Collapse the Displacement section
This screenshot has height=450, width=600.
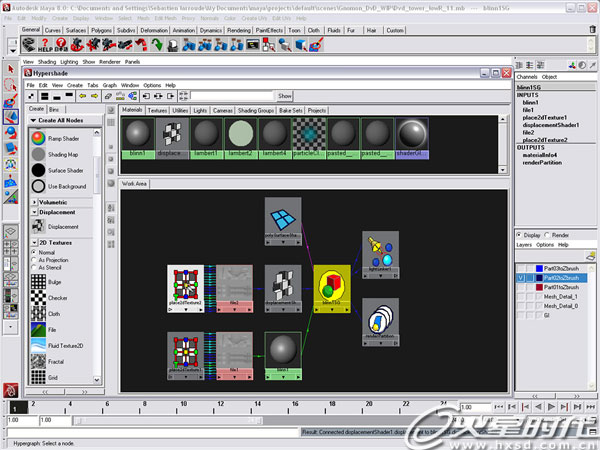34,212
